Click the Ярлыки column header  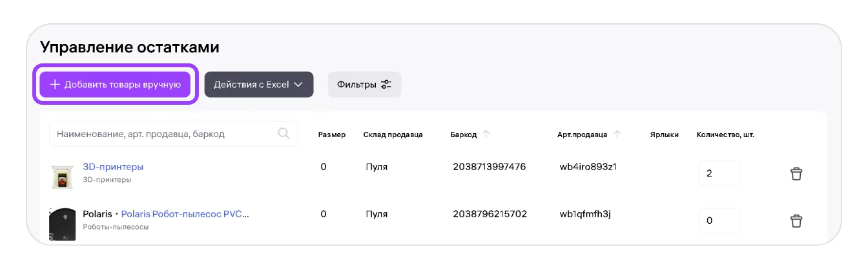tap(665, 135)
